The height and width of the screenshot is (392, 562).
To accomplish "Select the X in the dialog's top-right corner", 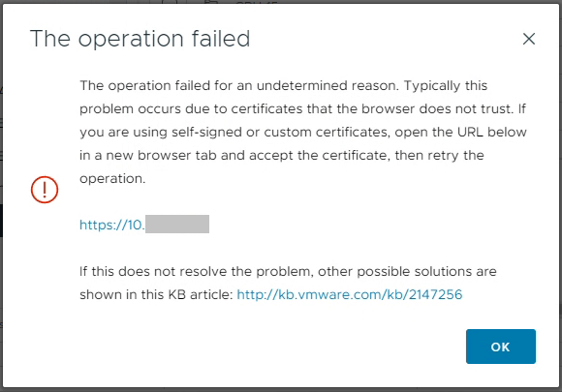I will [x=529, y=39].
